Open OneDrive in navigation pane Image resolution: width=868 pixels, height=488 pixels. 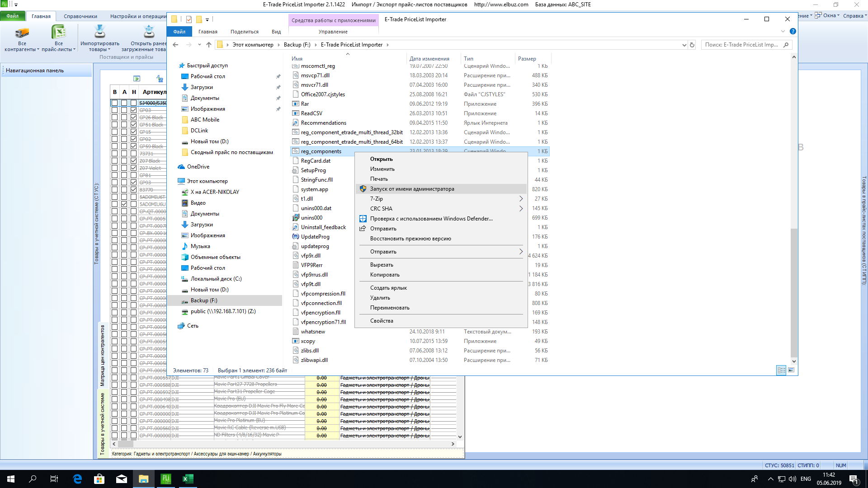198,167
